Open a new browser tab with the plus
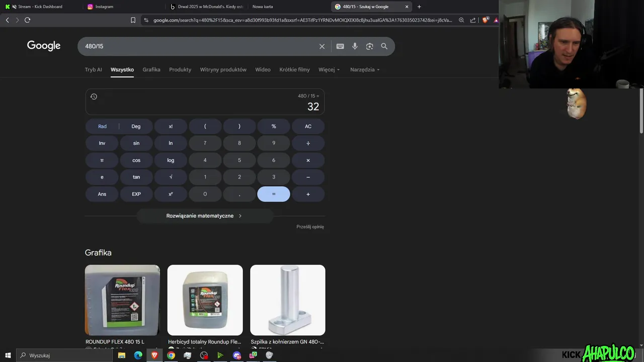This screenshot has width=644, height=362. (x=419, y=7)
